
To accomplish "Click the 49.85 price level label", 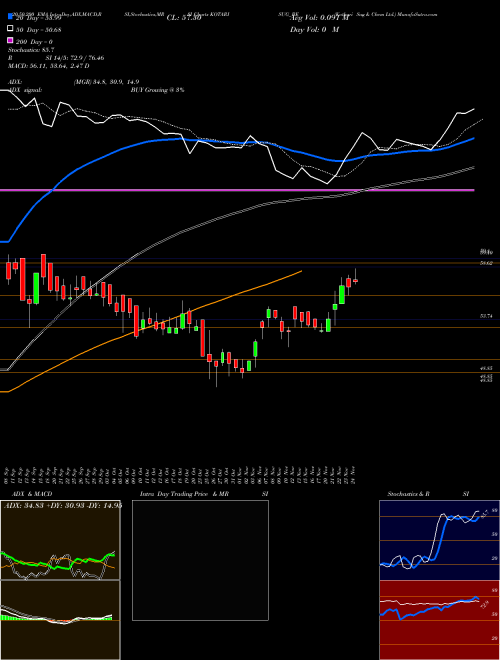I will point(487,368).
